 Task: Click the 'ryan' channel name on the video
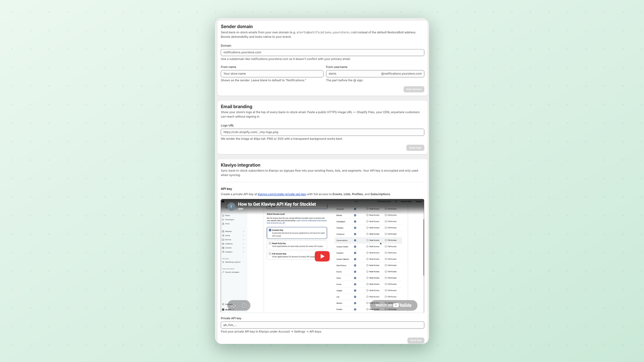point(241,209)
